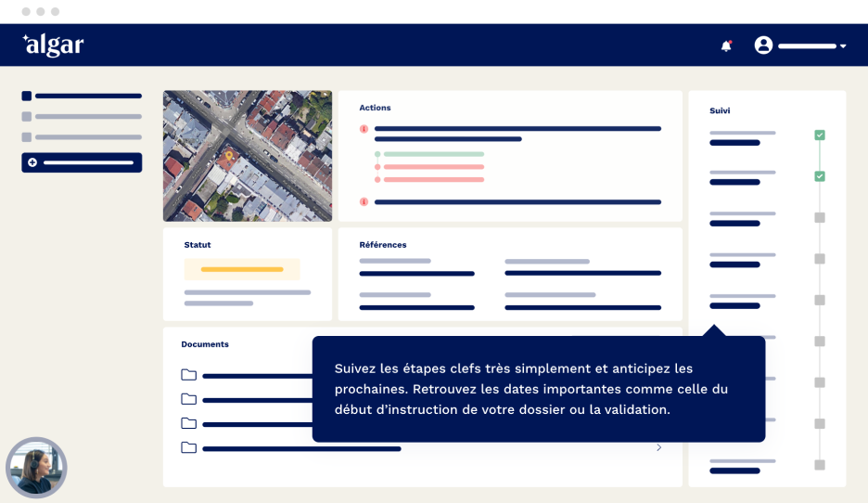
Task: Click the Actions heading
Action: coord(375,108)
